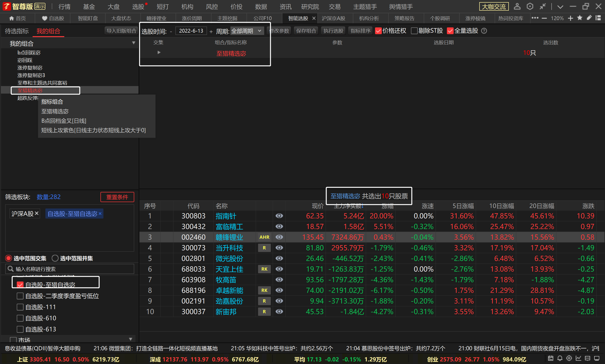
Task: Open the 行情 menu
Action: 65,7
